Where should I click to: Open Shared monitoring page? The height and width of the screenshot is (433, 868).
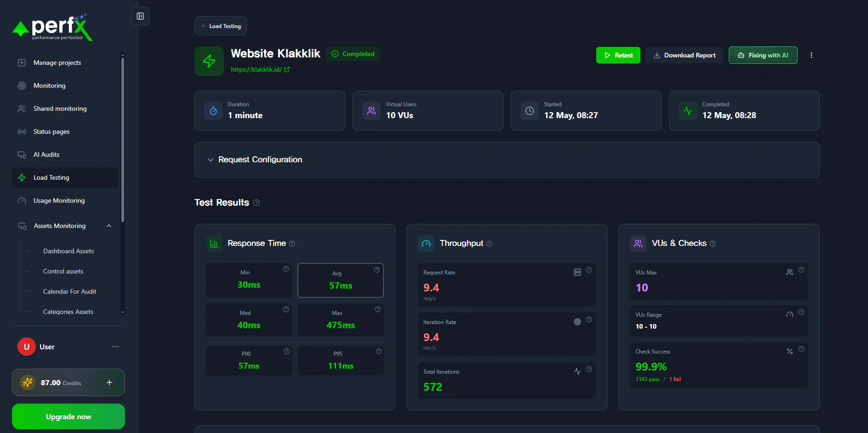pyautogui.click(x=65, y=108)
